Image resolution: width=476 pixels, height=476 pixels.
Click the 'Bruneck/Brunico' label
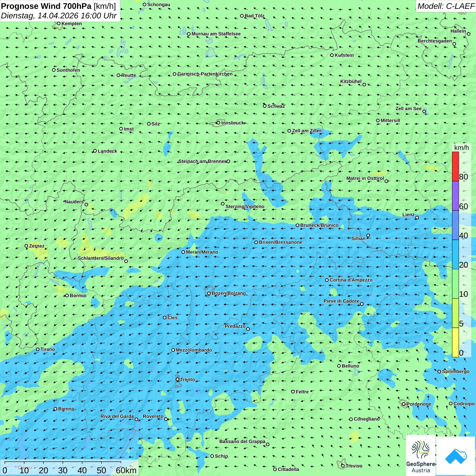(319, 225)
